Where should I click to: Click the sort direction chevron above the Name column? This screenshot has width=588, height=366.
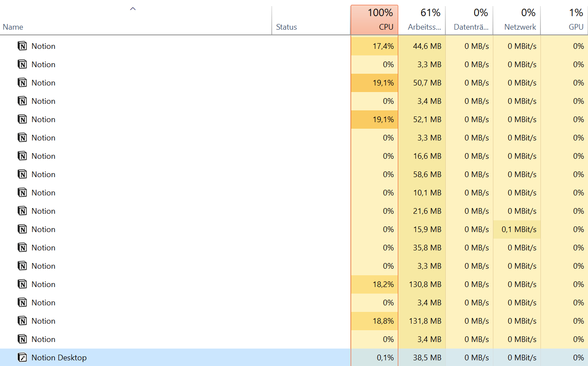pos(132,8)
